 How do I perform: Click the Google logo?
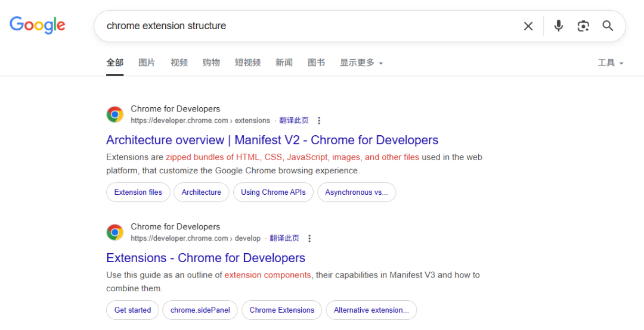(x=38, y=25)
